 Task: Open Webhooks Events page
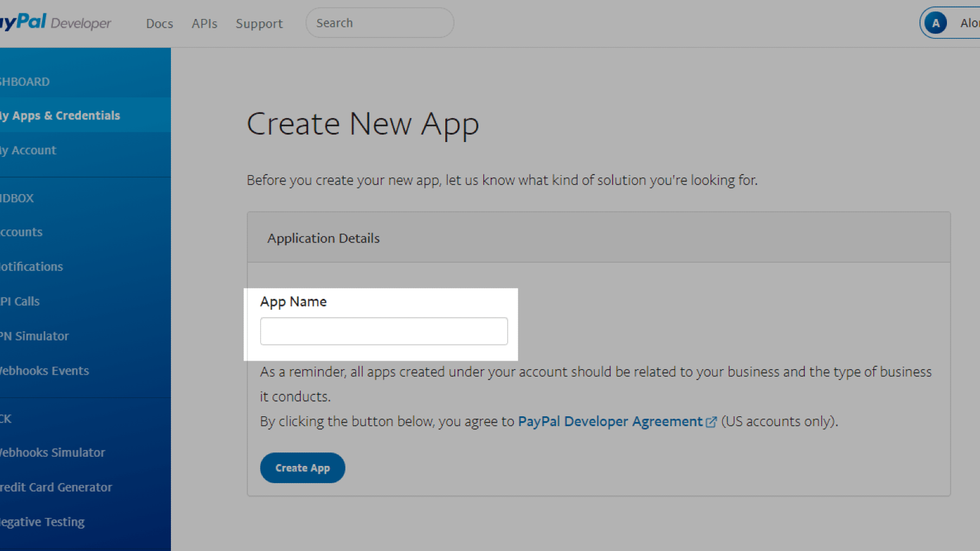coord(45,370)
